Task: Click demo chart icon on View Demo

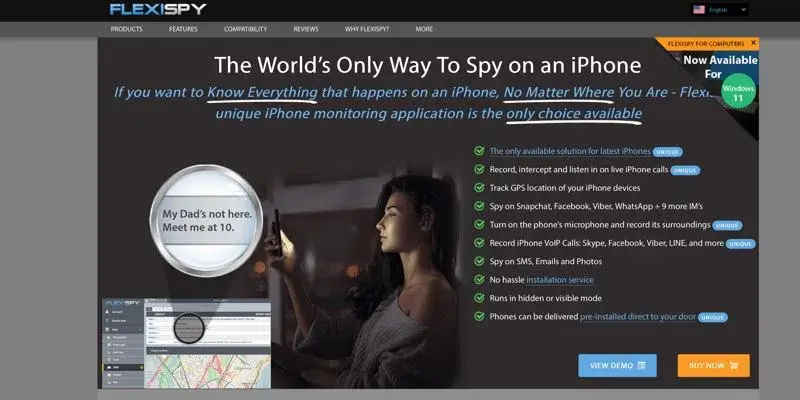Action: (642, 365)
